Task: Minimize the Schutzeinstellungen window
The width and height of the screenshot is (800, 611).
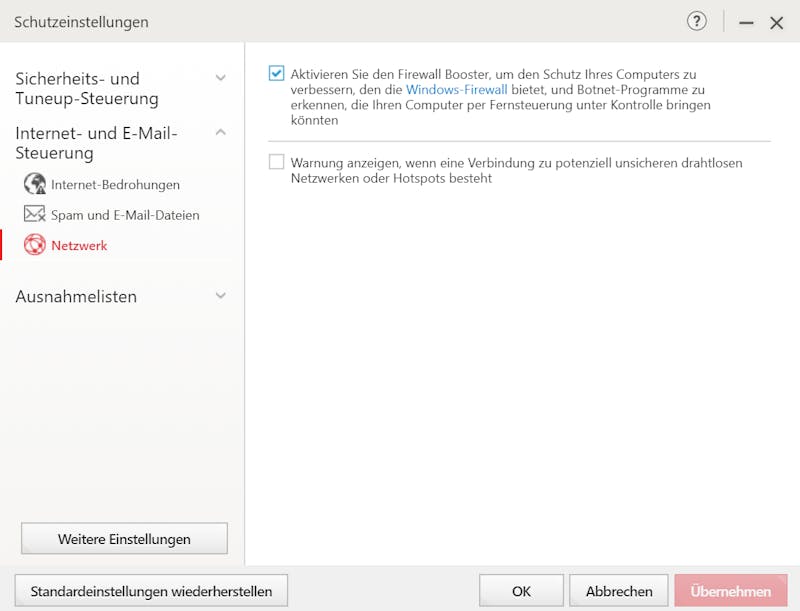Action: 746,22
